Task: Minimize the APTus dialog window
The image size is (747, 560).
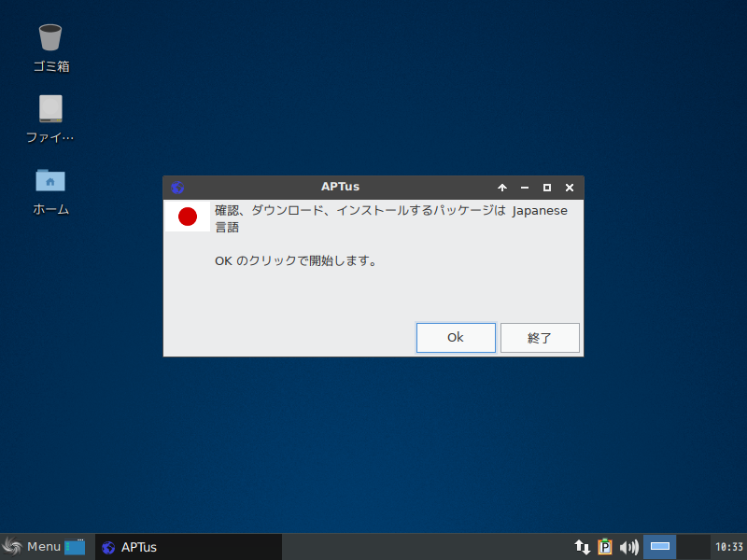Action: pos(525,188)
